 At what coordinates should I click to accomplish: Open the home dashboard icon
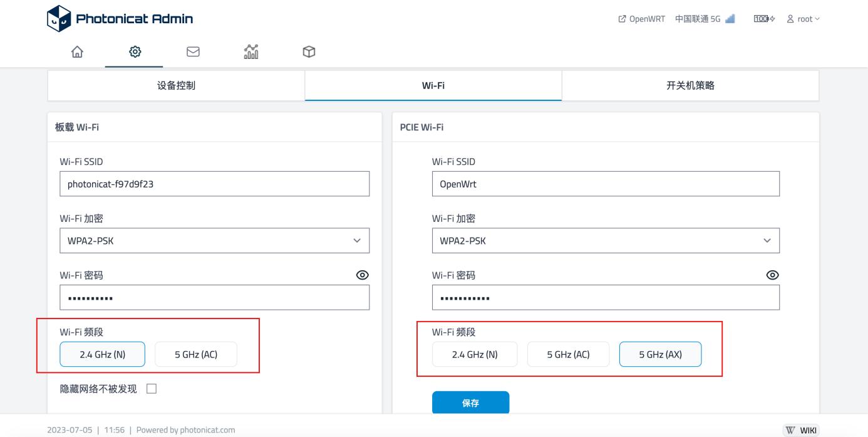(76, 53)
